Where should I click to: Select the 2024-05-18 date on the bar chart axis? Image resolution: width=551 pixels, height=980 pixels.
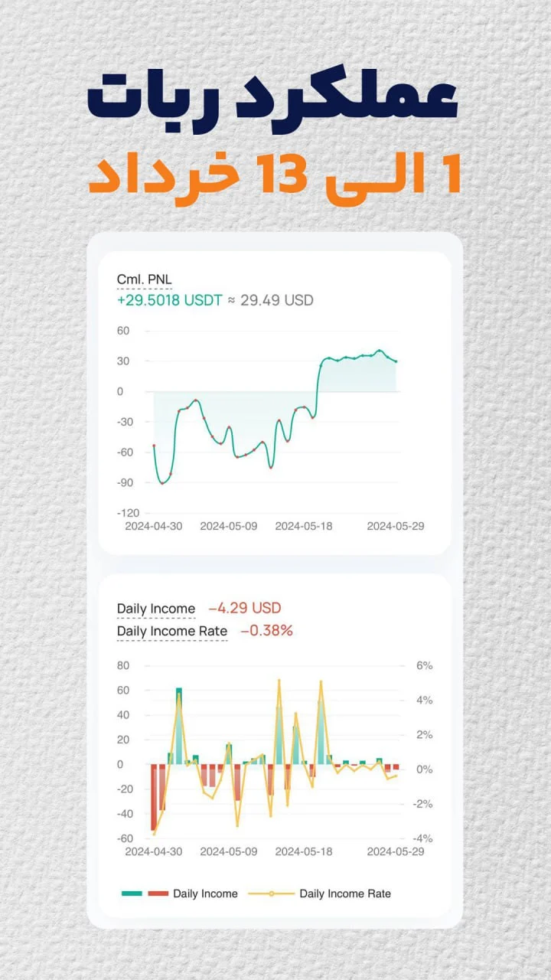tap(304, 851)
